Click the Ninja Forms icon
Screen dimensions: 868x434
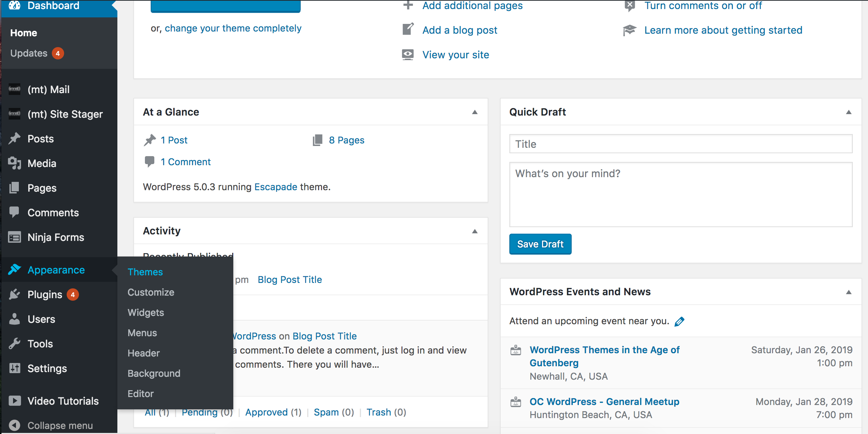14,237
